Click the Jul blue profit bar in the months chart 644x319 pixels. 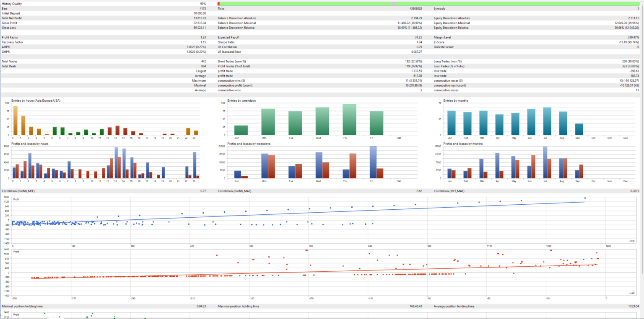(545, 162)
